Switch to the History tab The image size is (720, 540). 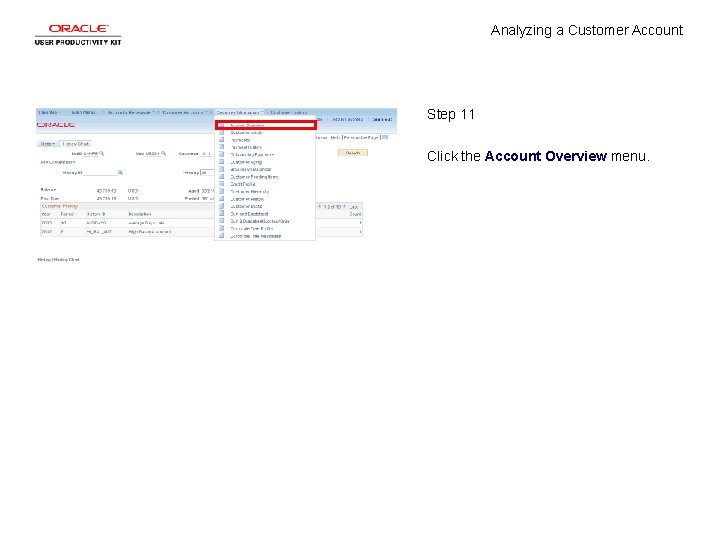pyautogui.click(x=48, y=144)
